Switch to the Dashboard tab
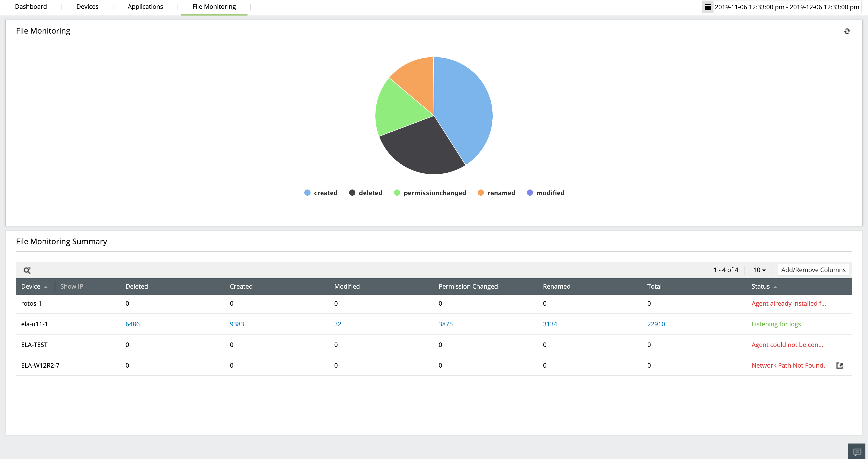868x459 pixels. click(x=31, y=7)
